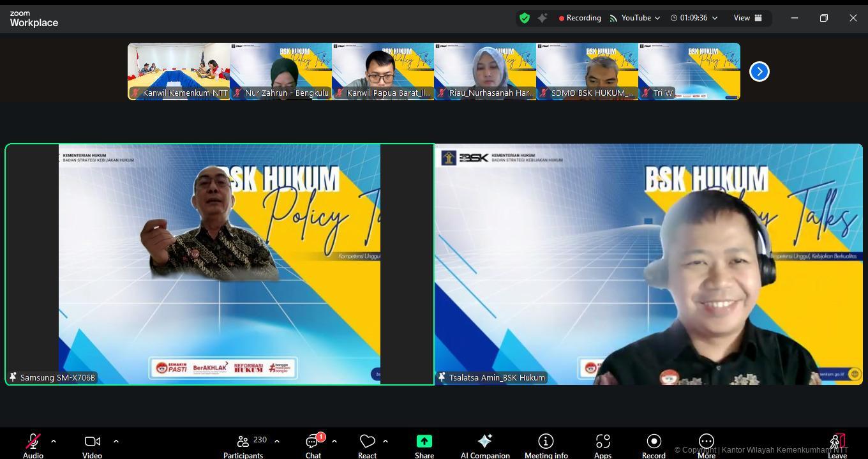The image size is (868, 459).
Task: Expand audio options arrow next to Audio
Action: [54, 441]
